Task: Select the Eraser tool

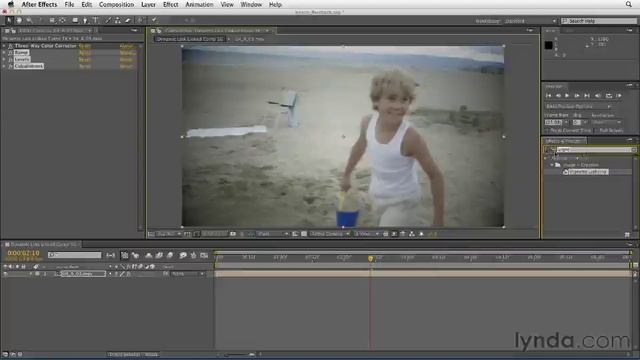Action: (x=128, y=20)
